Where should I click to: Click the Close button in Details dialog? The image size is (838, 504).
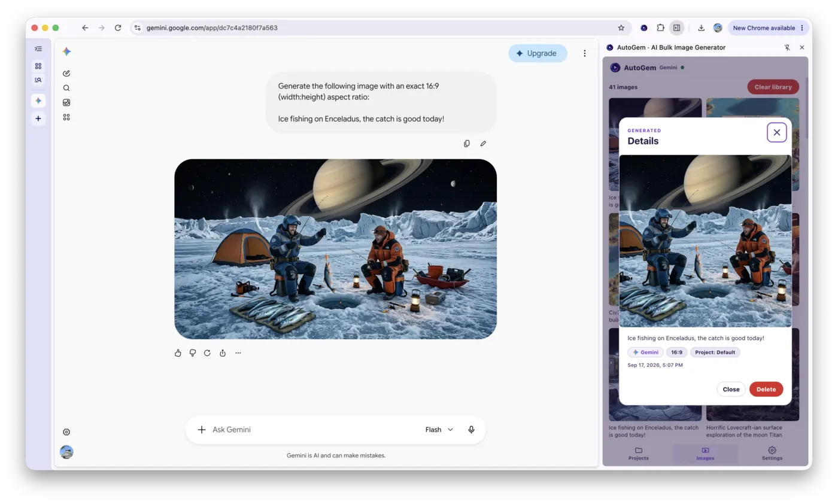731,389
